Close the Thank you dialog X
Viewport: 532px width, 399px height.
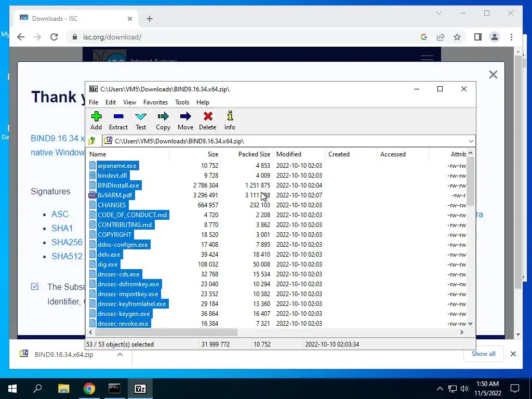(493, 75)
